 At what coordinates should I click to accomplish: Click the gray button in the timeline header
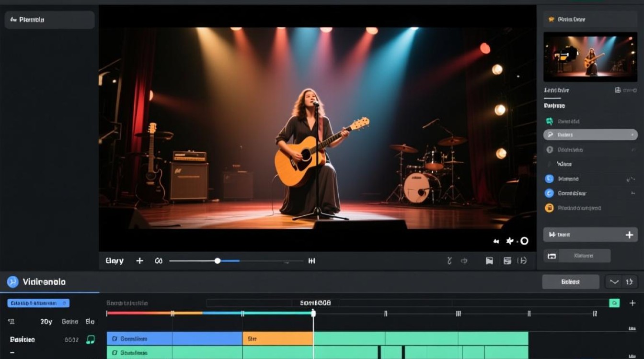pos(571,282)
